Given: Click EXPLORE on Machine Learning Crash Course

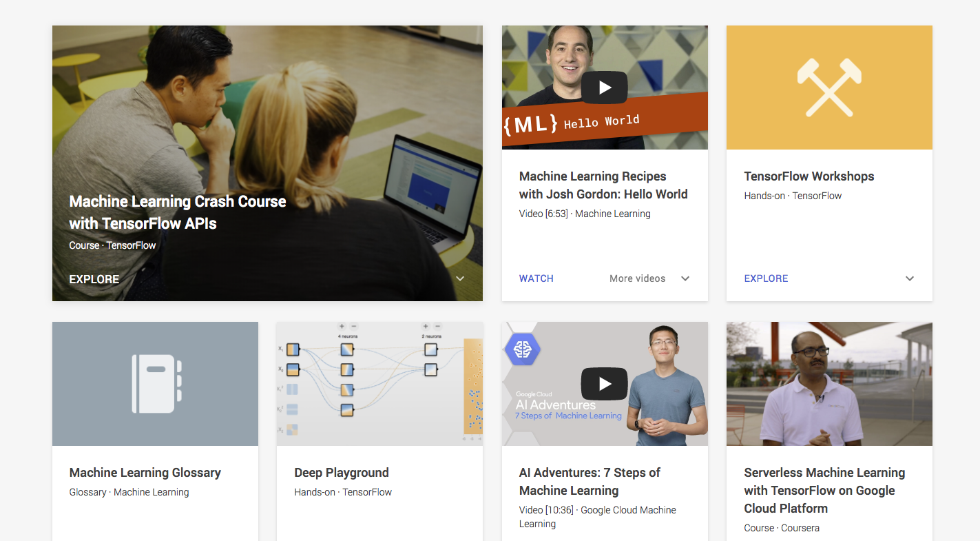Looking at the screenshot, I should (x=94, y=279).
